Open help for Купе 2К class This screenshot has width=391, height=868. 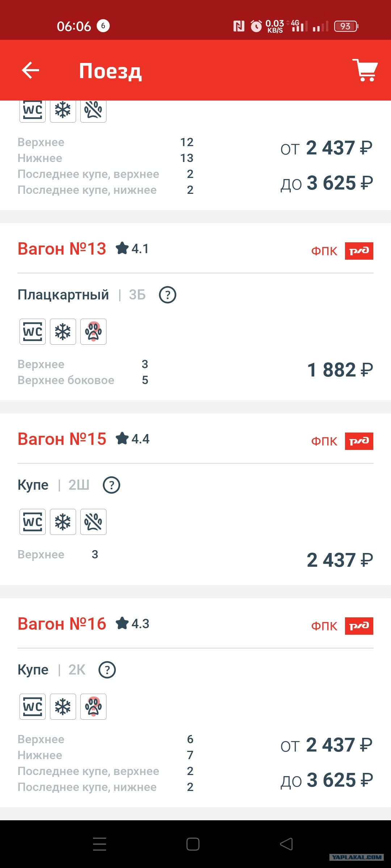coord(107,670)
